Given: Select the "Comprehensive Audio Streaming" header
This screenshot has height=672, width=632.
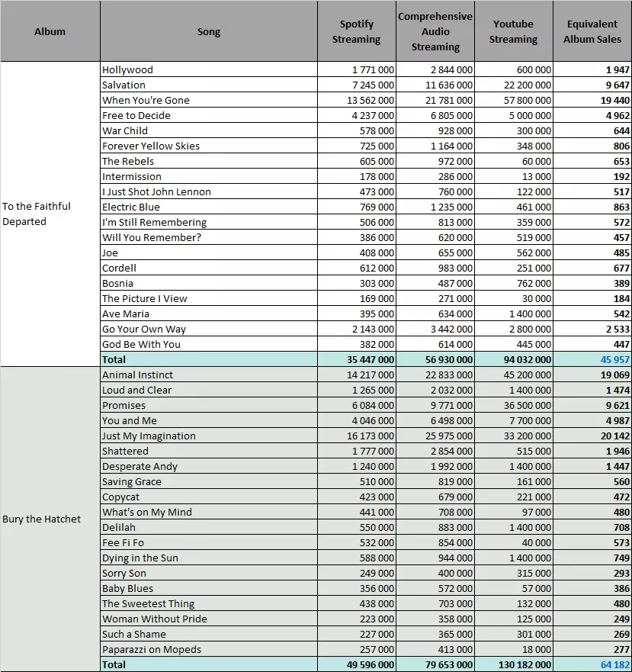Looking at the screenshot, I should pyautogui.click(x=435, y=31).
